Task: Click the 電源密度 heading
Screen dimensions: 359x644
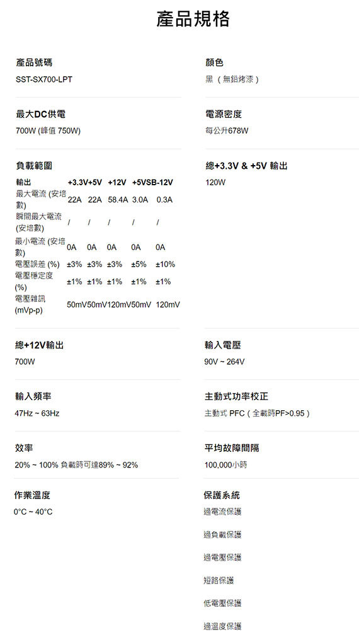Action: click(224, 114)
